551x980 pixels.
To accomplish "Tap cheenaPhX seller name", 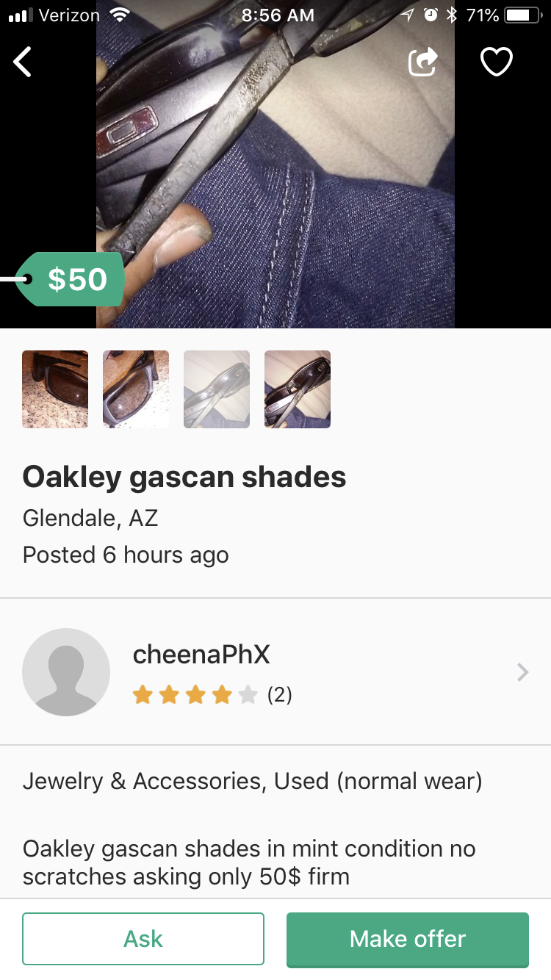I will coord(201,655).
